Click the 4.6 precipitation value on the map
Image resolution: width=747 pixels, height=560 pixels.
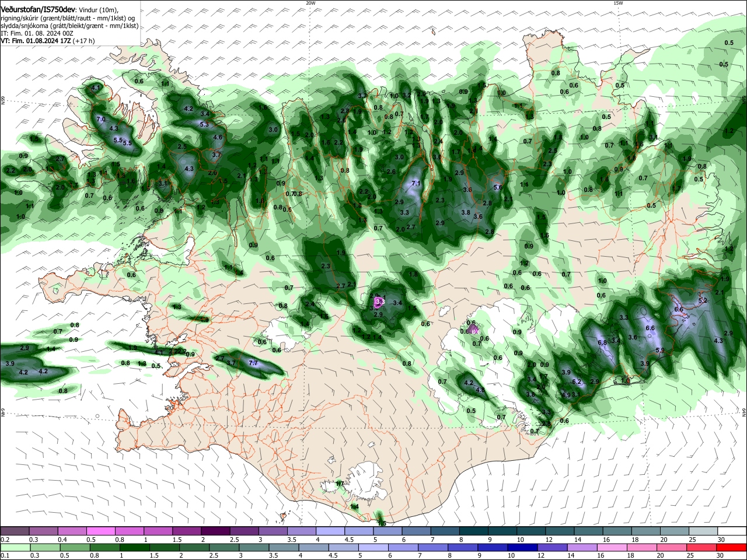pos(218,137)
